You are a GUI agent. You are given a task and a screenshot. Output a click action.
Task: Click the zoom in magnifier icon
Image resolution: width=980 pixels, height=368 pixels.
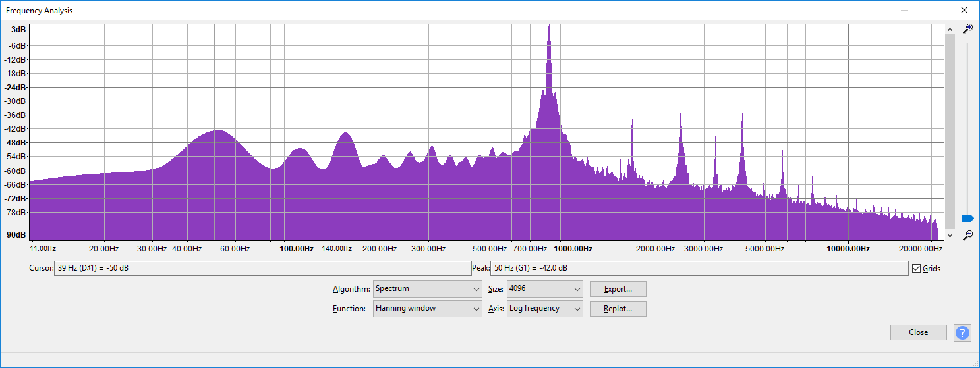[x=967, y=29]
